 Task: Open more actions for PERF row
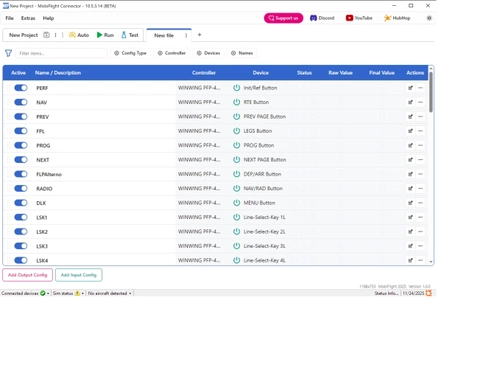click(x=420, y=88)
